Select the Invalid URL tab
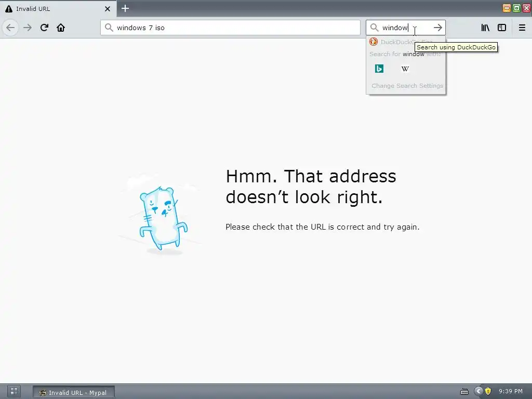 tap(58, 8)
